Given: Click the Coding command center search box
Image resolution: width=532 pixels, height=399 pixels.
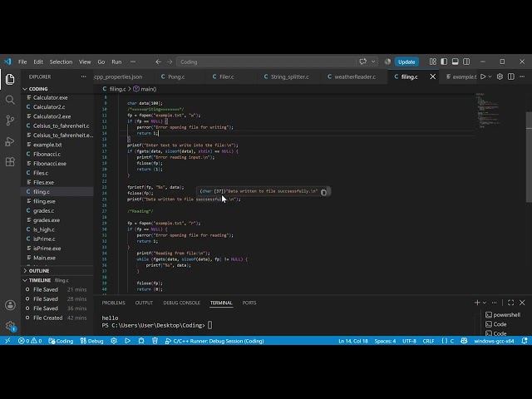Looking at the screenshot, I should [266, 62].
